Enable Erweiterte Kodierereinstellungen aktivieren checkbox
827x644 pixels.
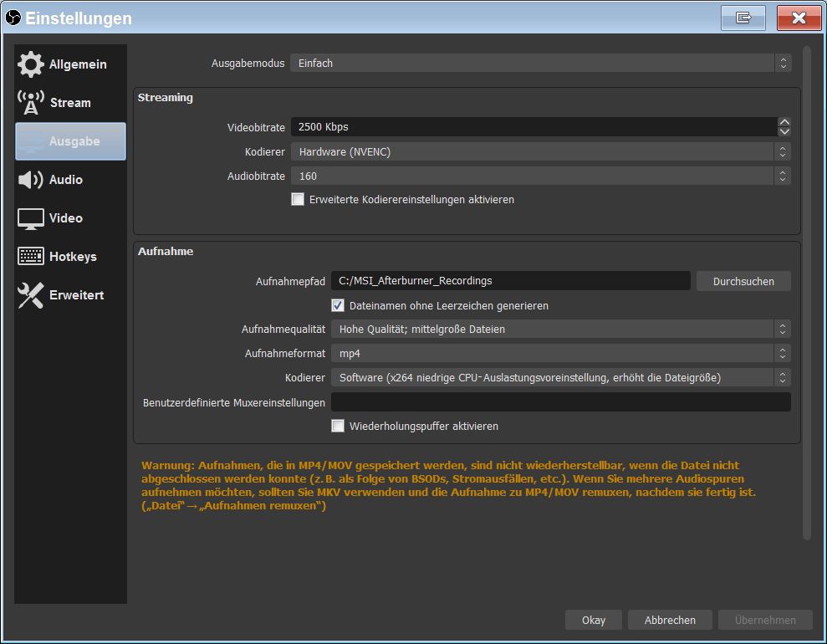[298, 199]
